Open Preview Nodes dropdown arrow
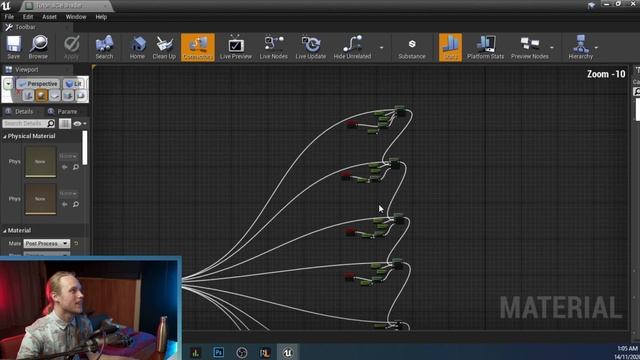 coord(552,47)
